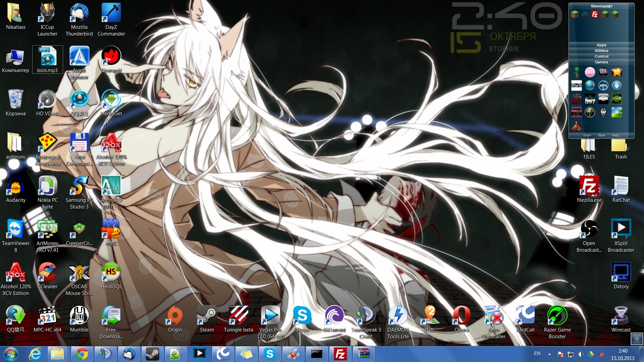Launch the Open Broadcaster desktop shortcut
Screen dimensions: 644x362
589,236
